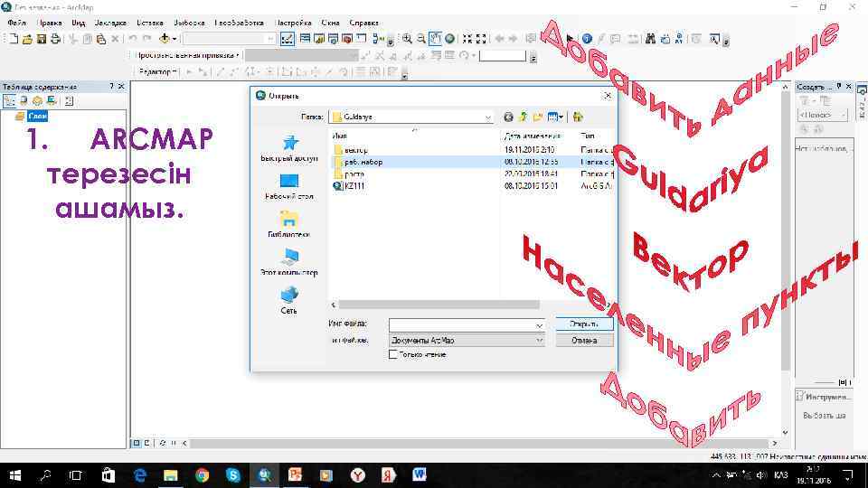This screenshot has height=488, width=868.
Task: Sort files by the Date modified header
Action: pyautogui.click(x=532, y=136)
